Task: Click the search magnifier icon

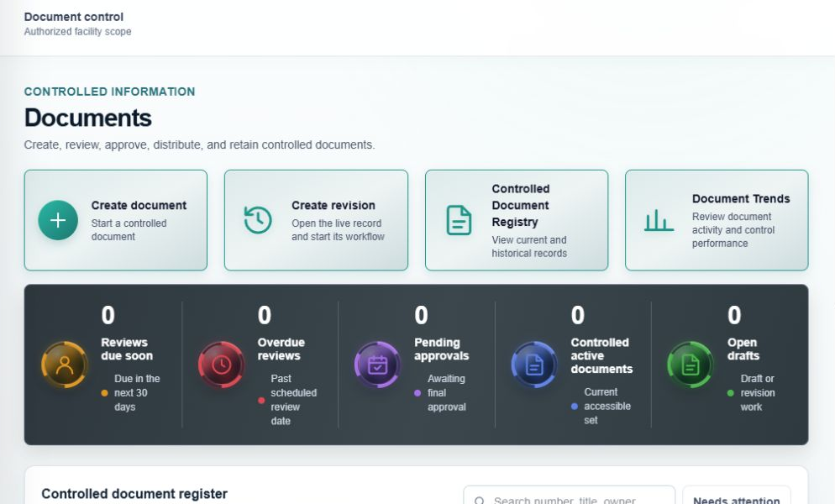Action: (480, 501)
